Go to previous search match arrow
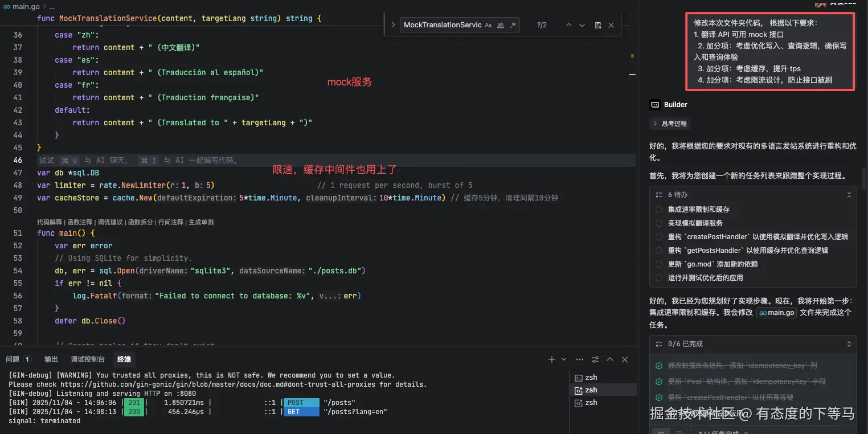 tap(568, 25)
